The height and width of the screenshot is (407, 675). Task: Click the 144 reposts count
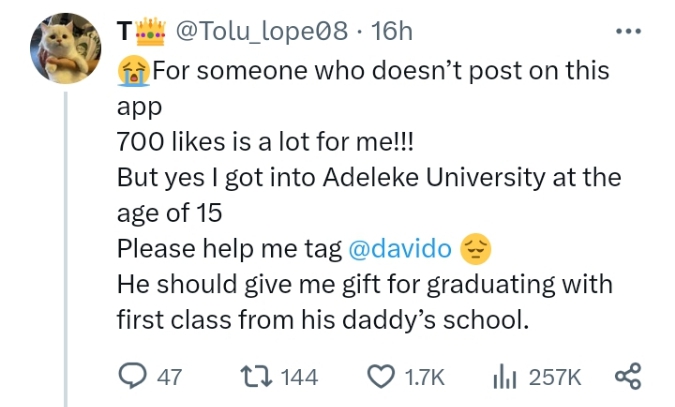[298, 377]
